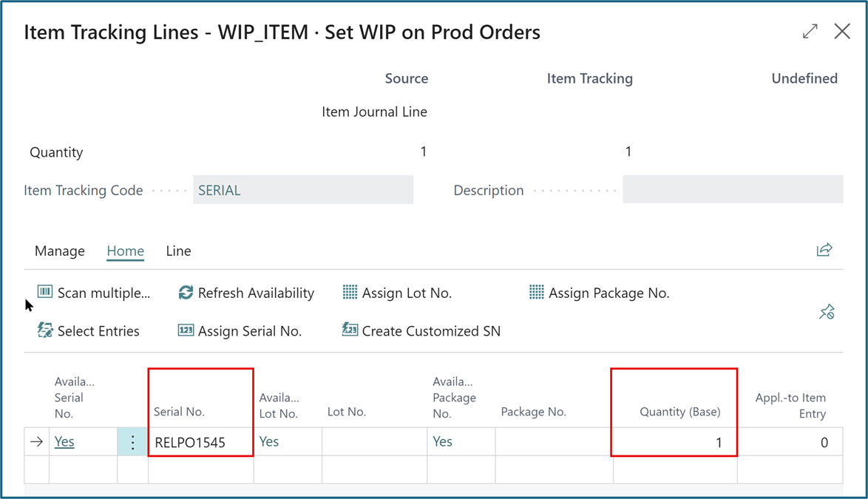Image resolution: width=868 pixels, height=499 pixels.
Task: Open the Select Entries action
Action: pos(45,330)
